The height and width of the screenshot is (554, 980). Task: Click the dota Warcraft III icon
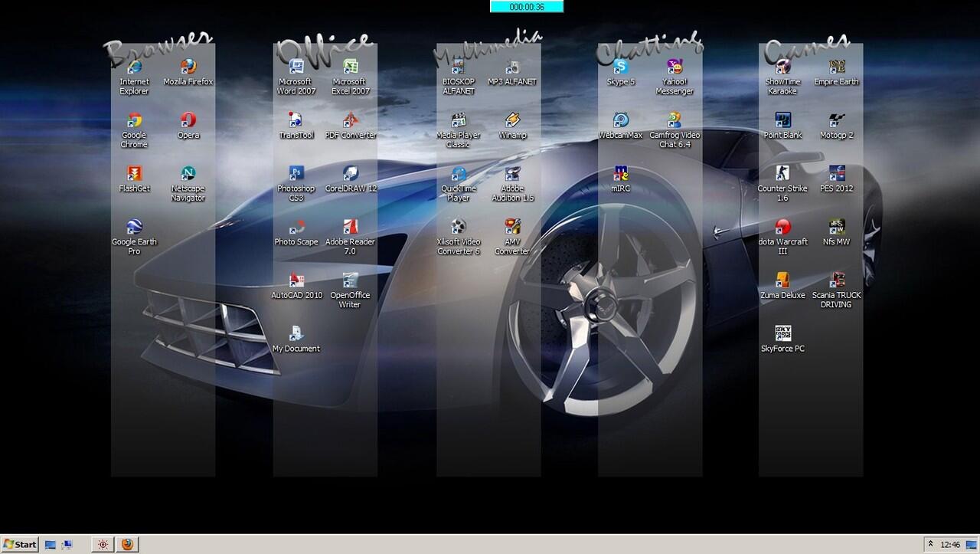[x=783, y=228]
